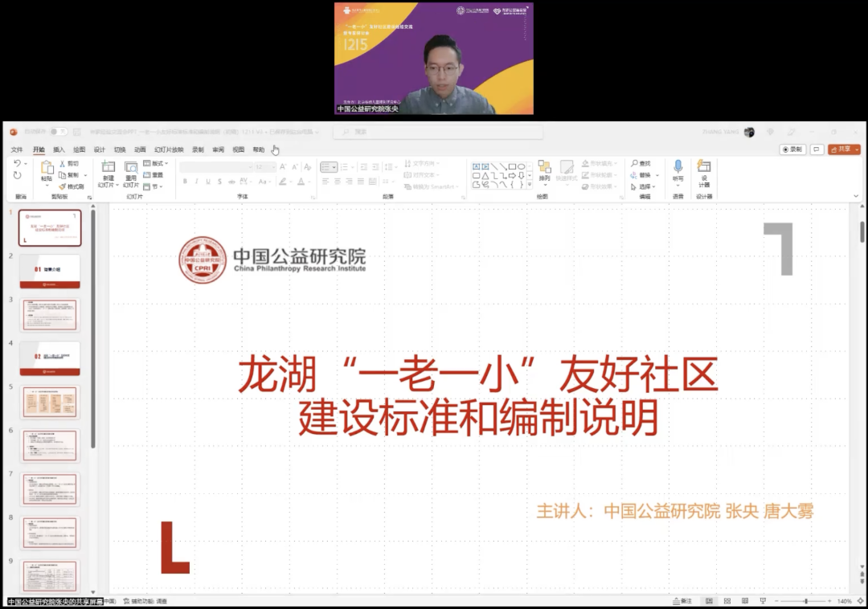Collapse the ribbon with the chevron
This screenshot has height=609, width=868.
856,196
